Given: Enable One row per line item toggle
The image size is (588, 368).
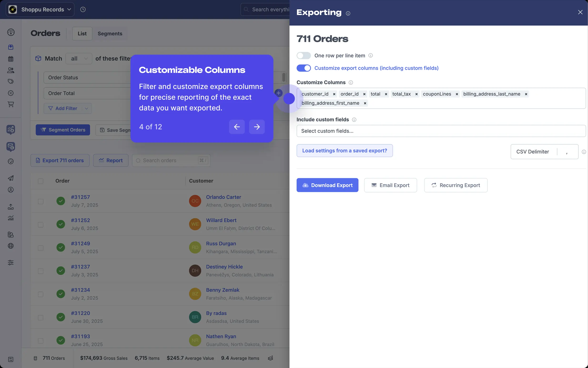Looking at the screenshot, I should pyautogui.click(x=304, y=55).
